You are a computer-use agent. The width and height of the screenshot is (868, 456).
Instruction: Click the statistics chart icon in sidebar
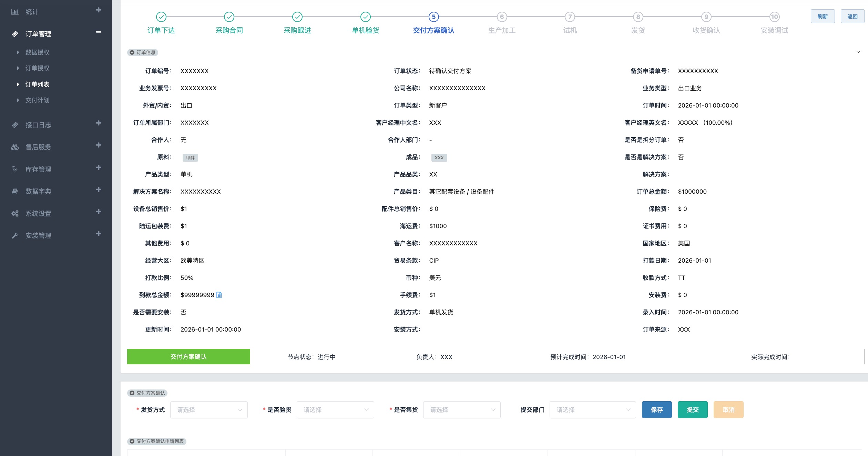pos(14,12)
